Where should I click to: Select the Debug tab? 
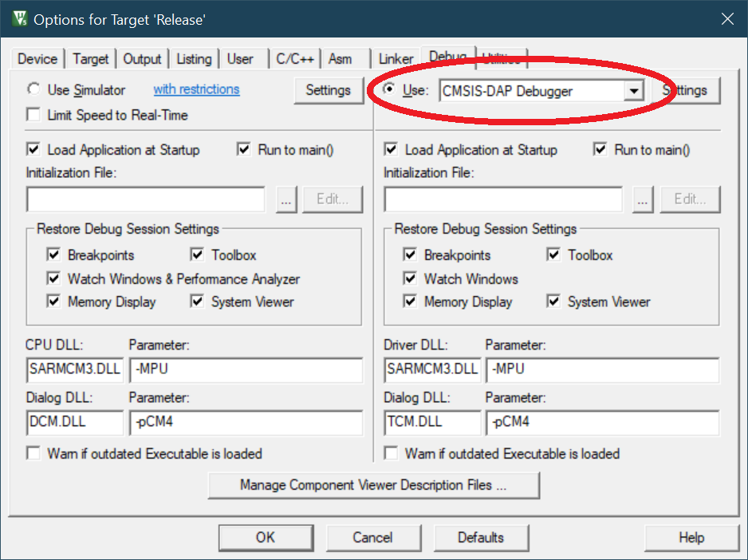pyautogui.click(x=447, y=57)
